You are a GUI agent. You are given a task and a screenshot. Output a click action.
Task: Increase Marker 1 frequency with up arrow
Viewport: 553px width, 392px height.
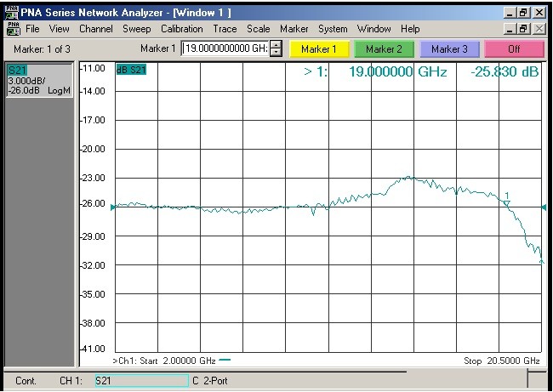click(x=276, y=45)
